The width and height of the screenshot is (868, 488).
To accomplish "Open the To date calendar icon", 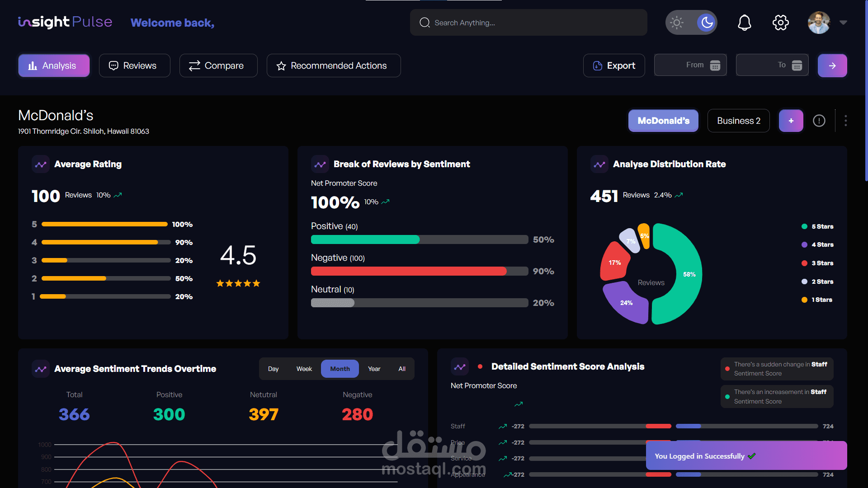I will tap(797, 66).
